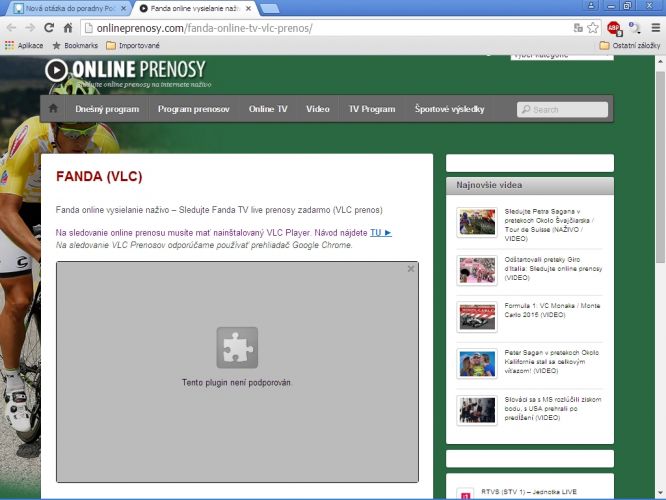Click RTVS Jednotka channel icon
Screen dimensions: 666x500
coord(466,494)
